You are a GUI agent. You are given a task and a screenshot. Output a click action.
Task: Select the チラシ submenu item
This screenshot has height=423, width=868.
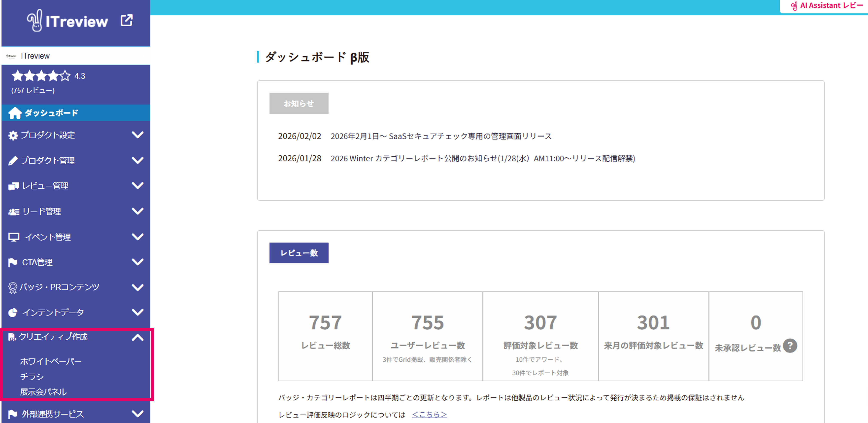click(32, 377)
